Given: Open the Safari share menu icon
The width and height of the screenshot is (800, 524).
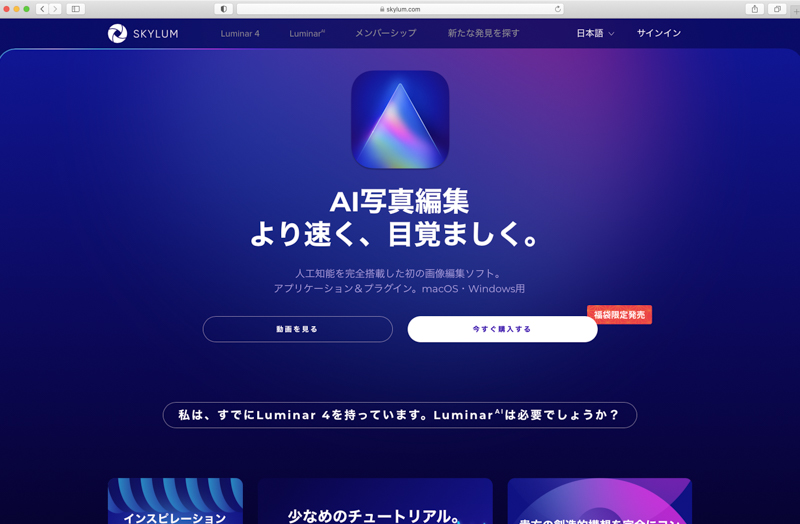Looking at the screenshot, I should (x=755, y=9).
